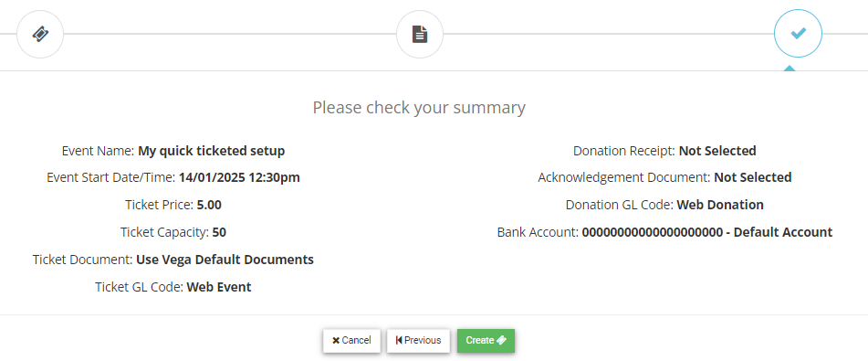
Task: Click Acknowledgement Document 'Not Selected' value
Action: [x=753, y=178]
